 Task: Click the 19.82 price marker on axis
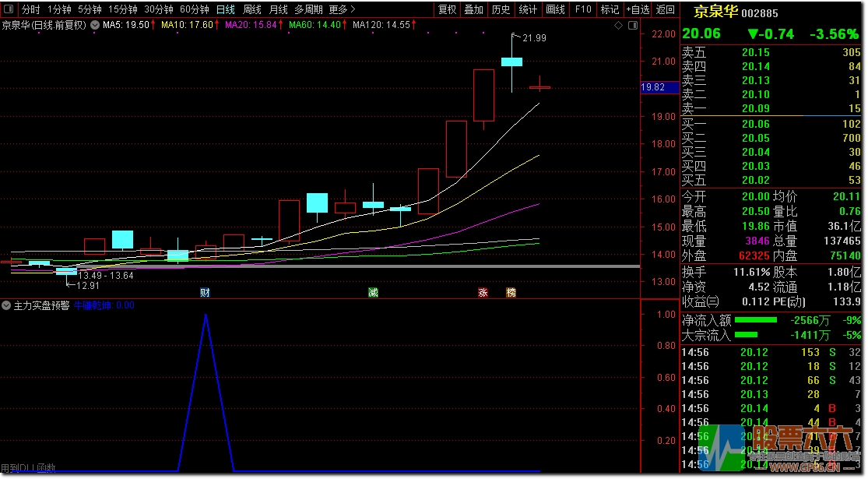[x=653, y=87]
